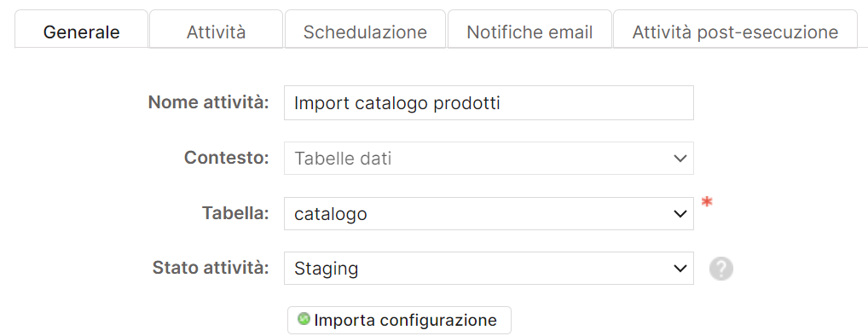This screenshot has width=868, height=336.
Task: Focus the Nome attività text field
Action: pyautogui.click(x=489, y=103)
